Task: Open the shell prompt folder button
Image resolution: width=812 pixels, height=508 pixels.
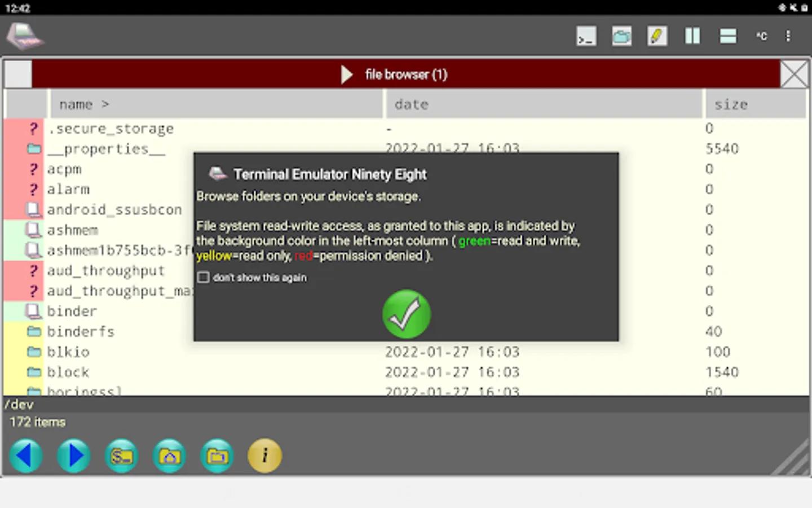Action: [x=122, y=456]
